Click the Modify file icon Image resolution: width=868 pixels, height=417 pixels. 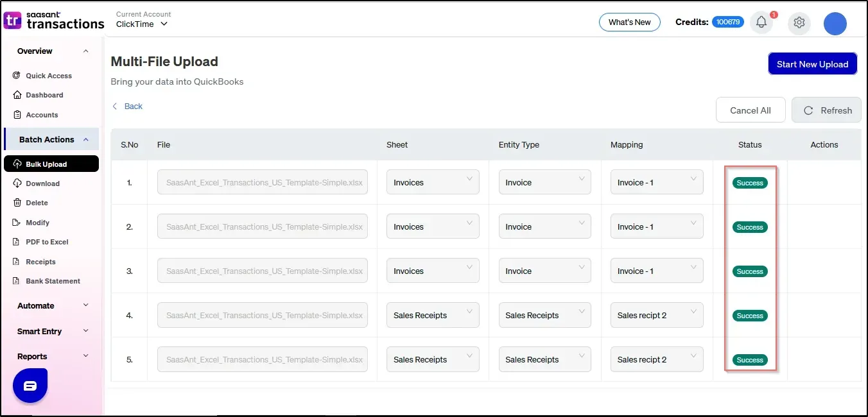tap(17, 223)
